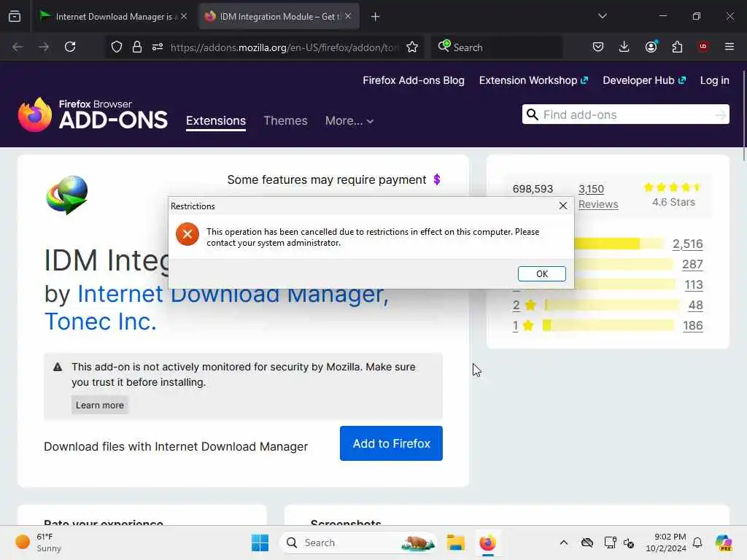Click the purple dollar payment icon
This screenshot has height=560, width=747.
coord(436,179)
